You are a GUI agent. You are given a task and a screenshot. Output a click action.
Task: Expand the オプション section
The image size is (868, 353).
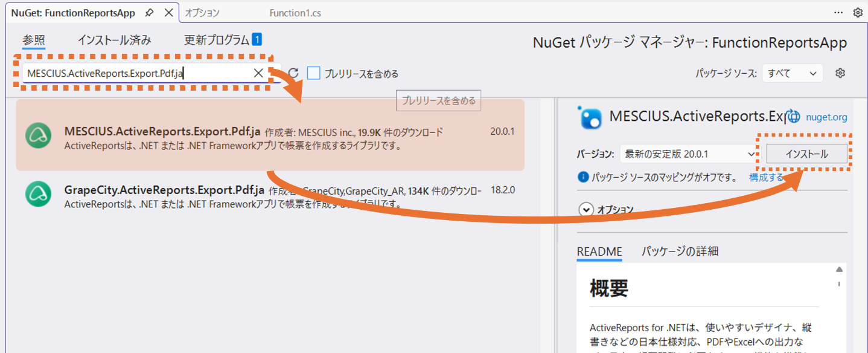pos(586,209)
